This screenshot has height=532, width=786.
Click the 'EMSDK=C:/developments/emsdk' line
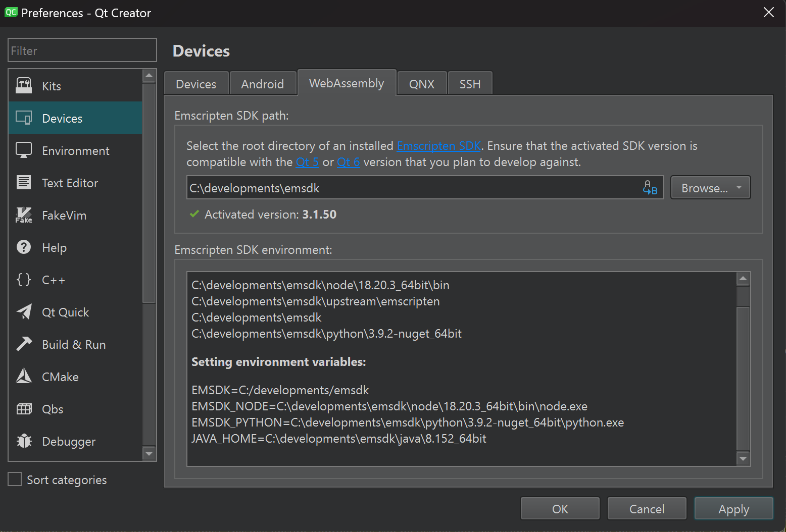pyautogui.click(x=280, y=390)
